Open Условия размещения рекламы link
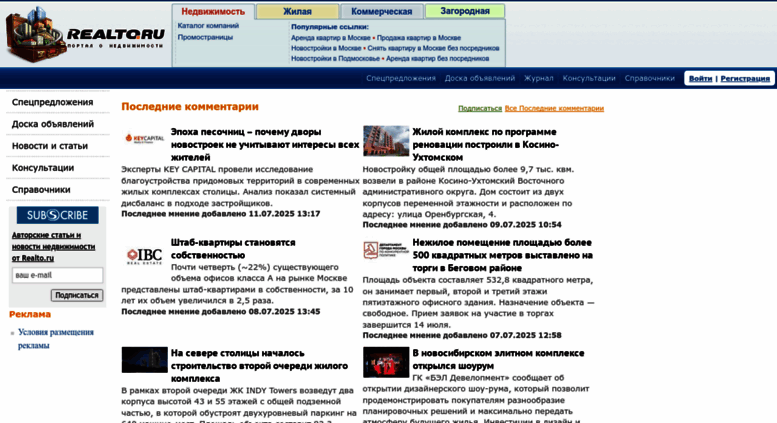777x423 pixels. [x=56, y=339]
